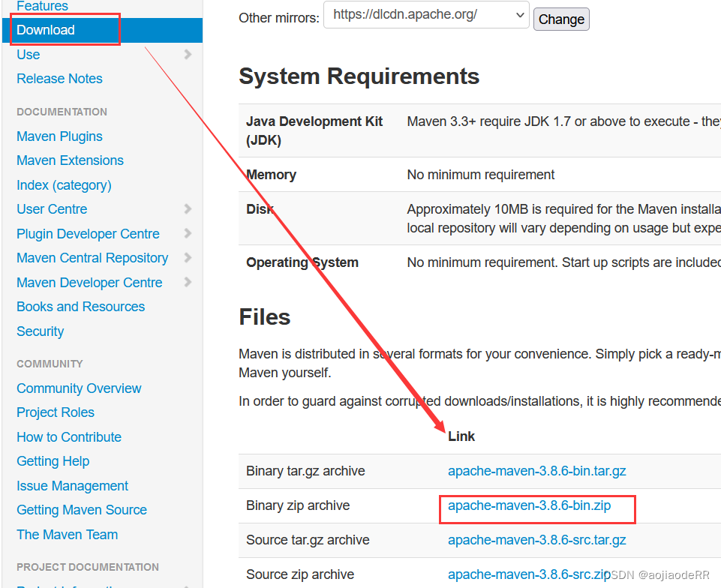Open Plugin Developer Centre link
This screenshot has width=721, height=588.
point(88,233)
